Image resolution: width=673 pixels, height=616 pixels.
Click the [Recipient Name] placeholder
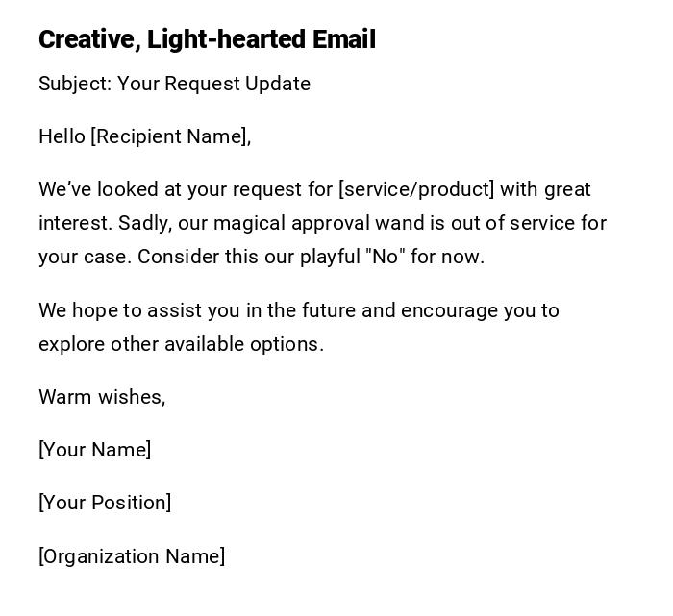pyautogui.click(x=170, y=136)
